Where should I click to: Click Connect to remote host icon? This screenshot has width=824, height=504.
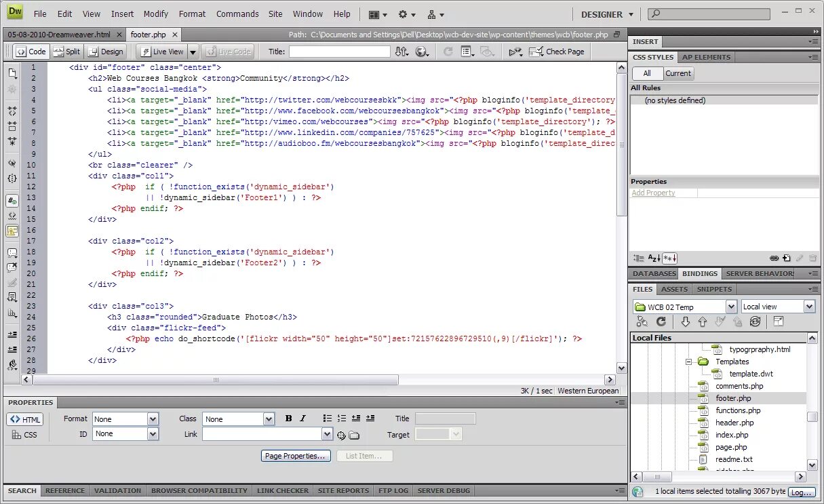tap(642, 322)
